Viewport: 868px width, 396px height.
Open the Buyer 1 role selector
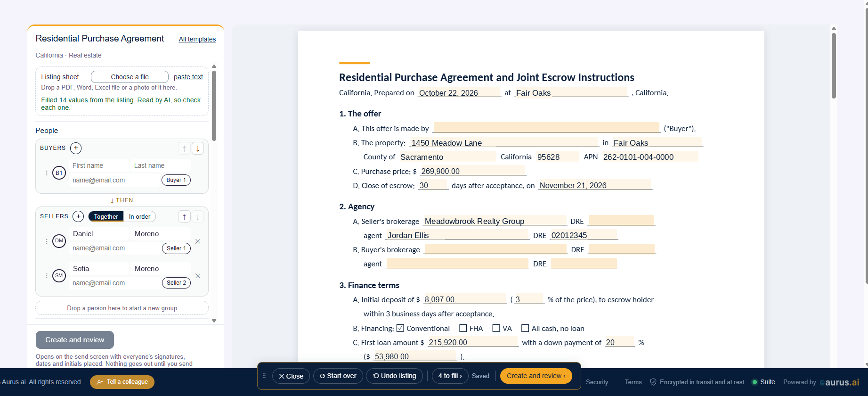pyautogui.click(x=176, y=180)
